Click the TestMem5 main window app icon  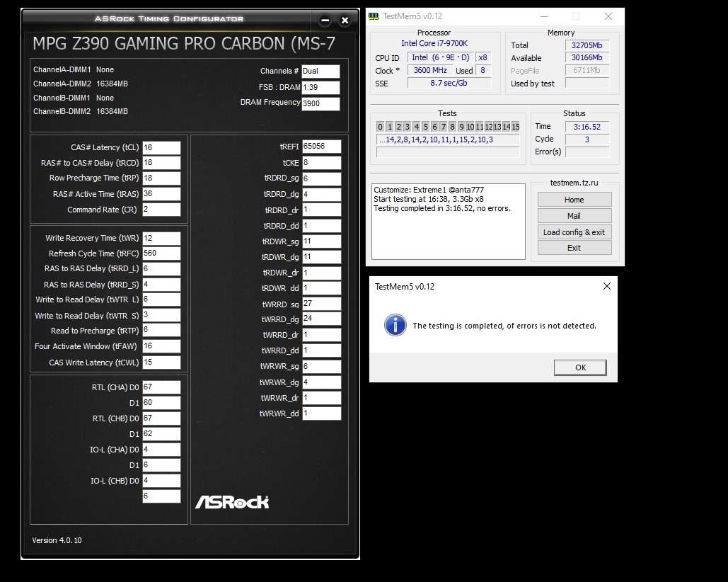(x=374, y=16)
